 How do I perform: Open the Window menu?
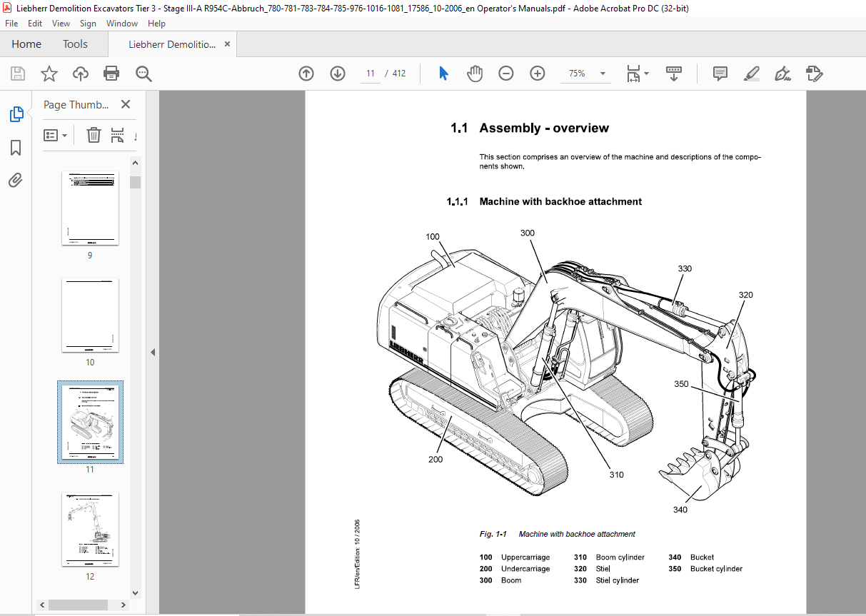122,24
